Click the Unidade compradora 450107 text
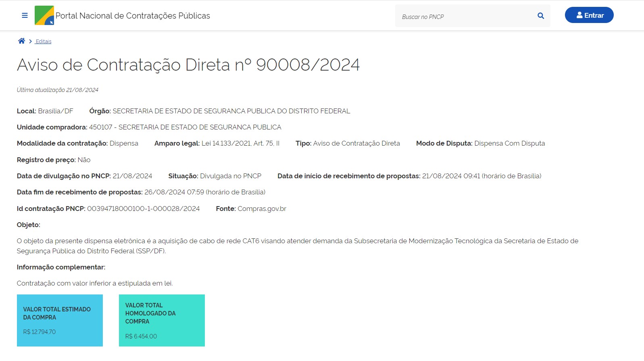Viewport: 644px width, 361px height. (x=185, y=127)
